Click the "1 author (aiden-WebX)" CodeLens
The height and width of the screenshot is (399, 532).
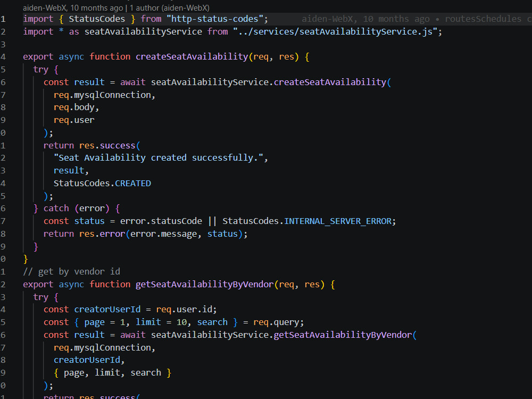(x=170, y=8)
